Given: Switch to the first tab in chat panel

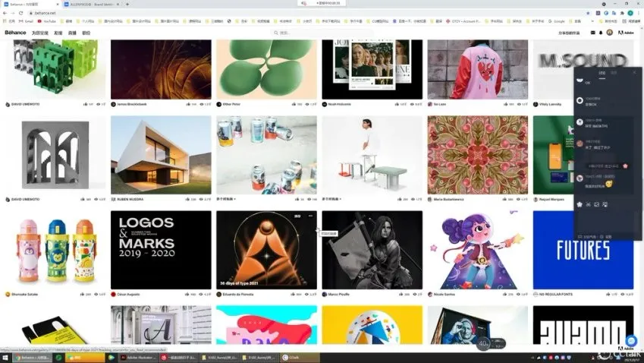Looking at the screenshot, I should click(602, 72).
